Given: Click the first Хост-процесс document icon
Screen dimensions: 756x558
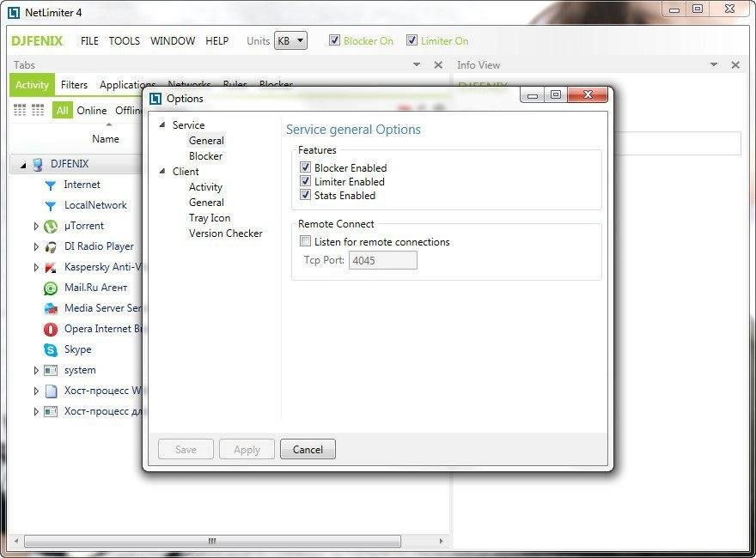Looking at the screenshot, I should [x=50, y=391].
